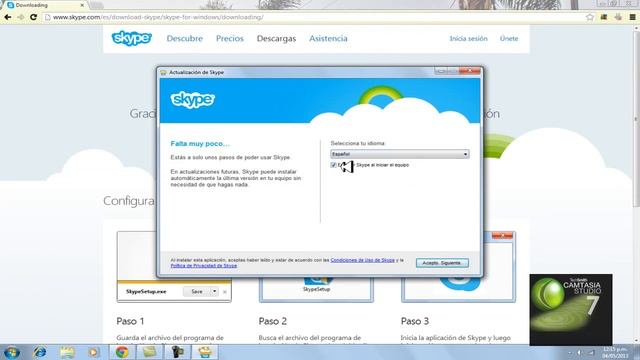This screenshot has width=640, height=360.
Task: Toggle the run Skype at startup checkbox
Action: (333, 165)
